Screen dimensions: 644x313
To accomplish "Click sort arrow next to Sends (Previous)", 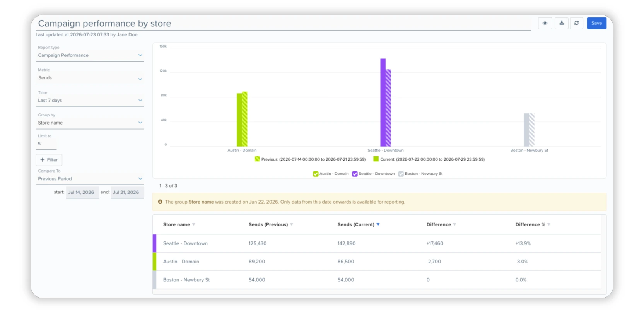I will (x=292, y=224).
